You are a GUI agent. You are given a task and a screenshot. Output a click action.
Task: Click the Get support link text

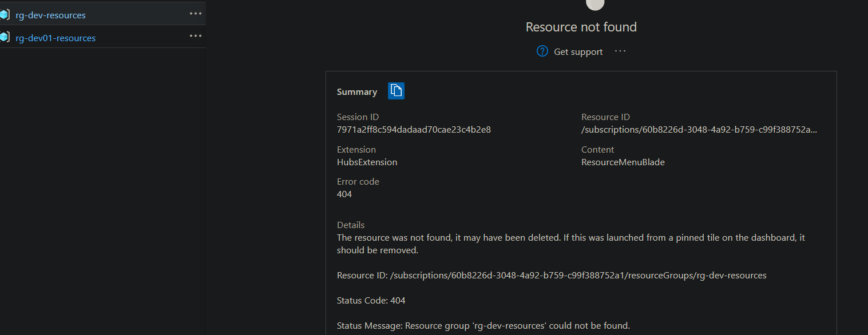(x=578, y=52)
